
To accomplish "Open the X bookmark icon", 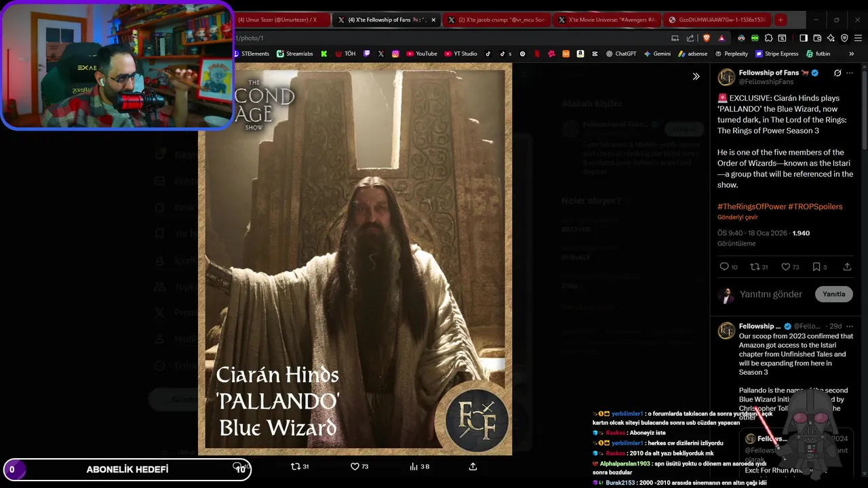I will tap(381, 54).
